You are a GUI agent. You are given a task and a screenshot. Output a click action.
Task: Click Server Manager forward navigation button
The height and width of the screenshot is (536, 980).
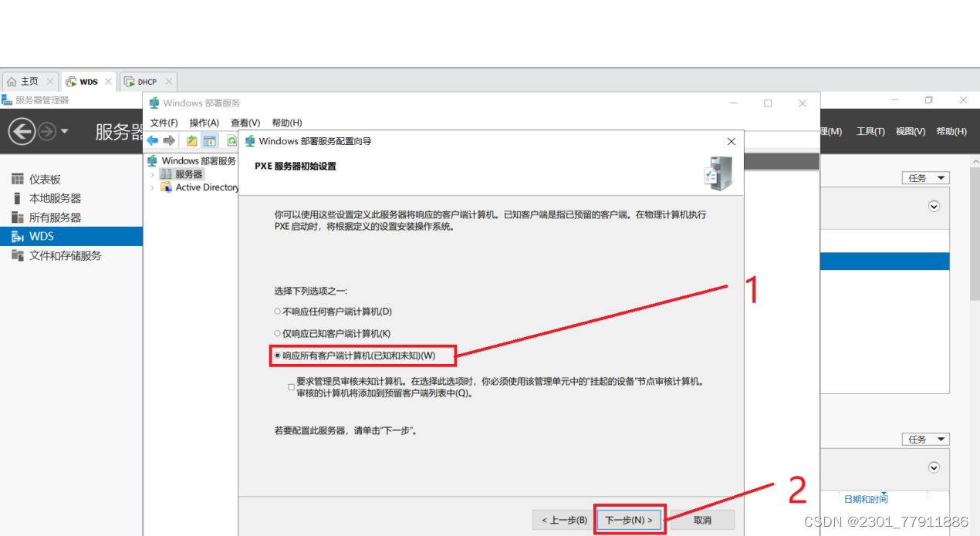pyautogui.click(x=47, y=132)
